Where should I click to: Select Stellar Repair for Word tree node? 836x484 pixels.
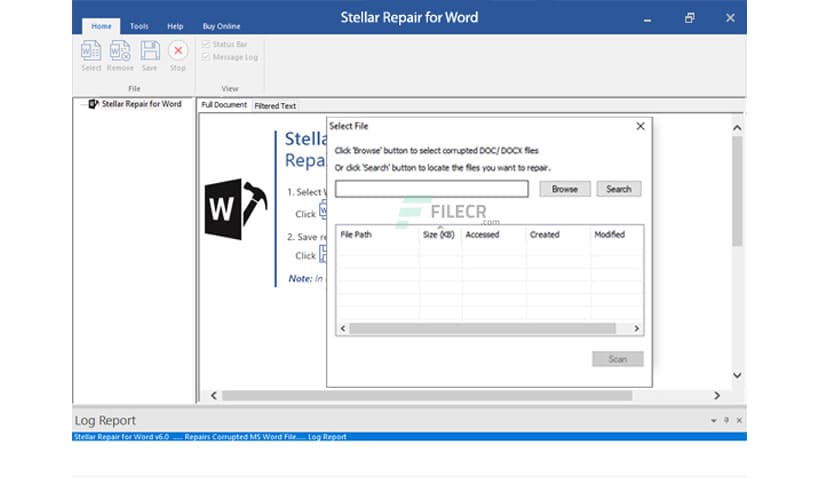tap(141, 104)
